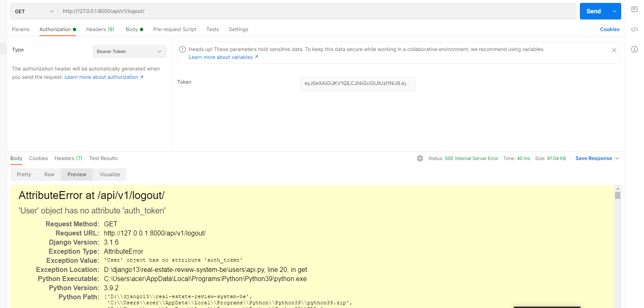Open the Headers (9) request tab

[100, 29]
